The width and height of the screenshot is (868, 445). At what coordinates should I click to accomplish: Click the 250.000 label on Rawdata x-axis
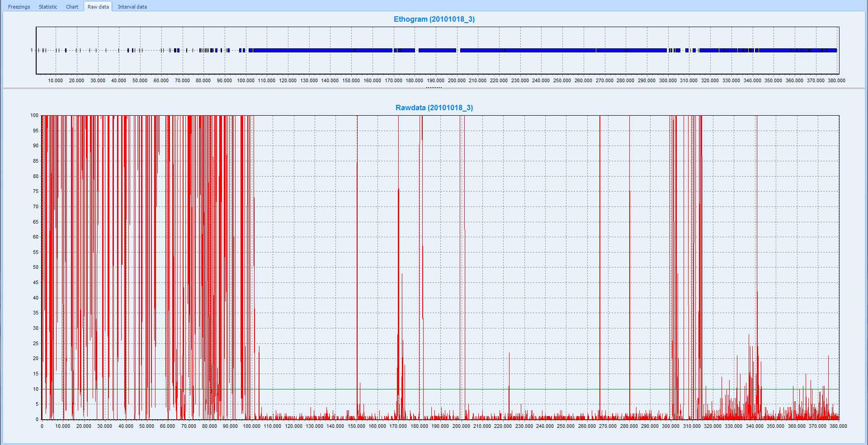566,426
